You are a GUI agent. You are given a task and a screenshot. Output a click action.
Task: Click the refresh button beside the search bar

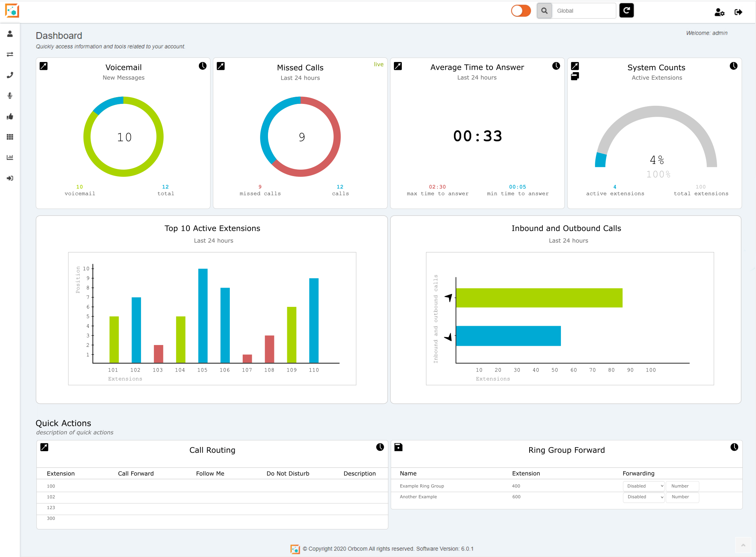pyautogui.click(x=626, y=11)
